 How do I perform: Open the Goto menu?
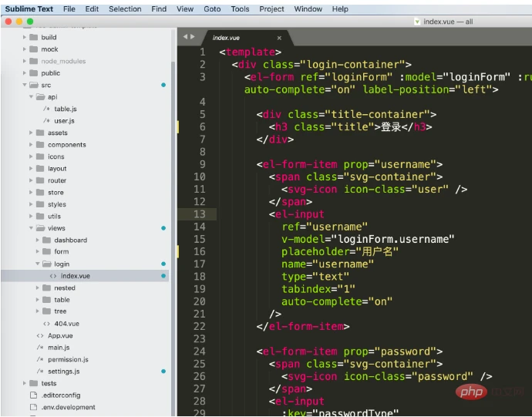click(x=212, y=9)
